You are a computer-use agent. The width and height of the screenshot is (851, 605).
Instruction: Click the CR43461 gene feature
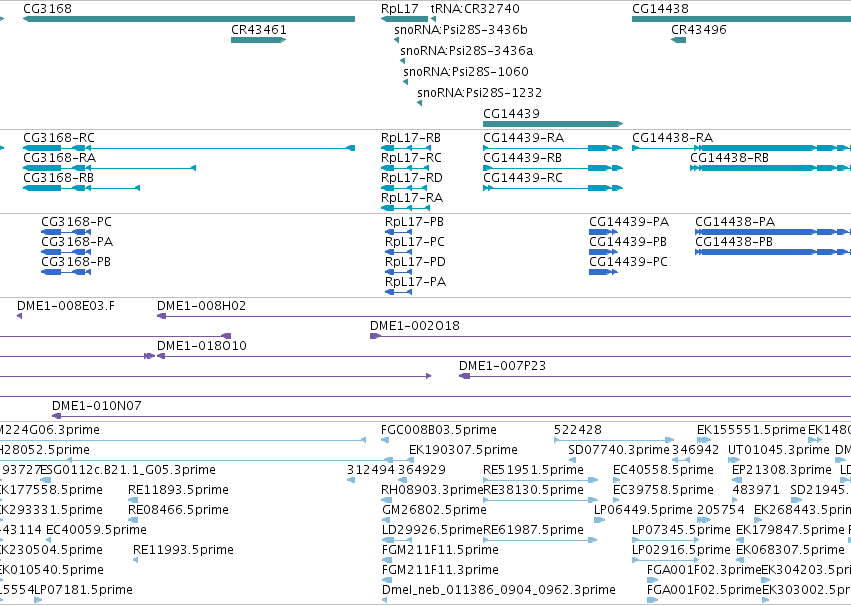pos(258,40)
